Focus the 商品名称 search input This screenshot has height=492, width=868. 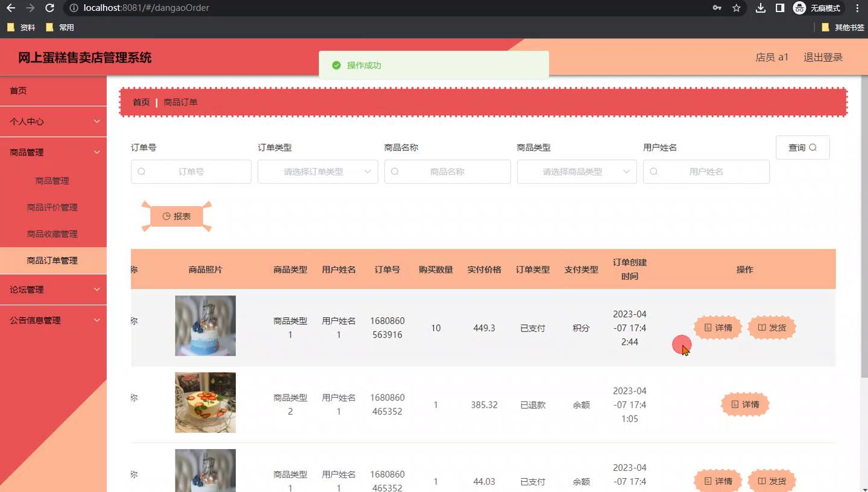coord(447,172)
